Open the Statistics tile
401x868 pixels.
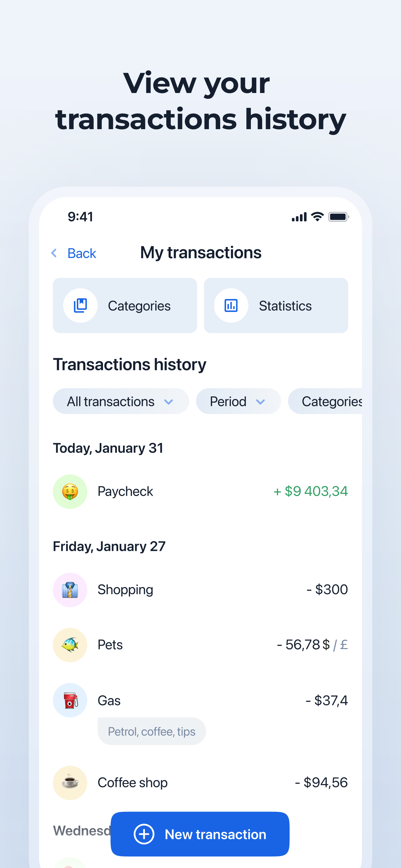tap(276, 305)
